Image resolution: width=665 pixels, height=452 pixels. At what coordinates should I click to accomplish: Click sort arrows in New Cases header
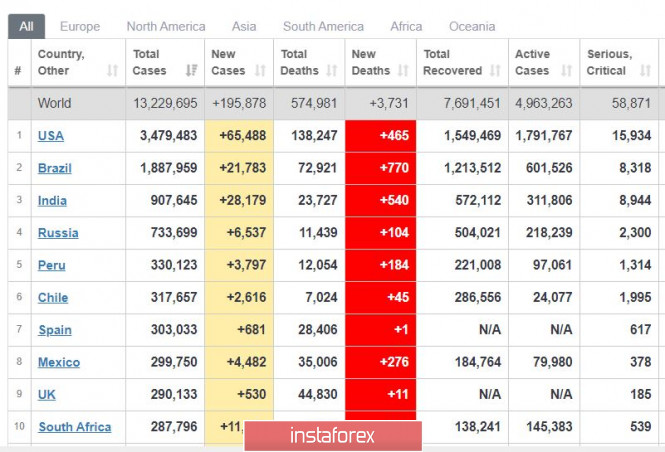coord(260,71)
